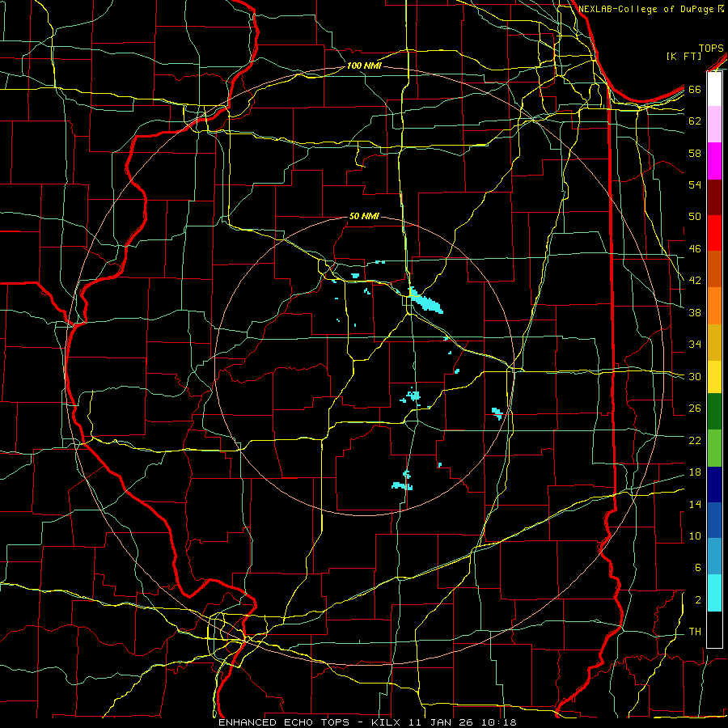This screenshot has height=728, width=728.
Task: Click the 14 value on the legend
Action: (x=695, y=504)
